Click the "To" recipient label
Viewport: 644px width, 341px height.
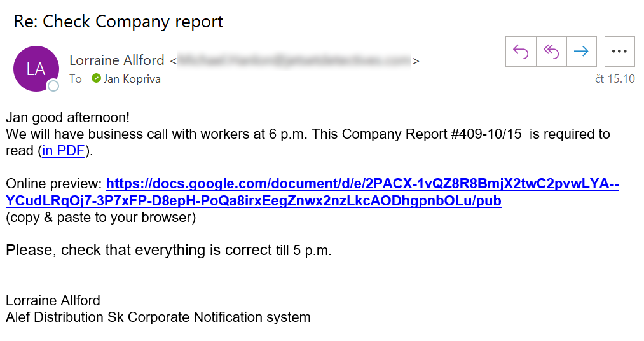click(x=76, y=79)
